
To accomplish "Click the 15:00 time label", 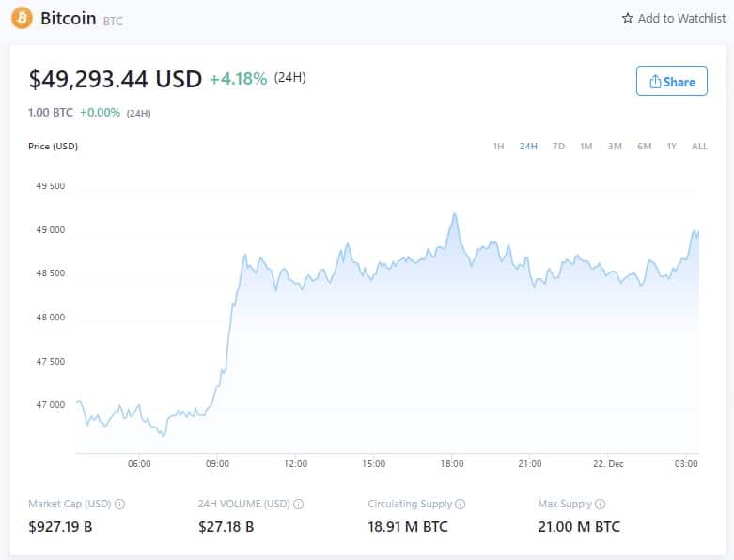I will (373, 463).
